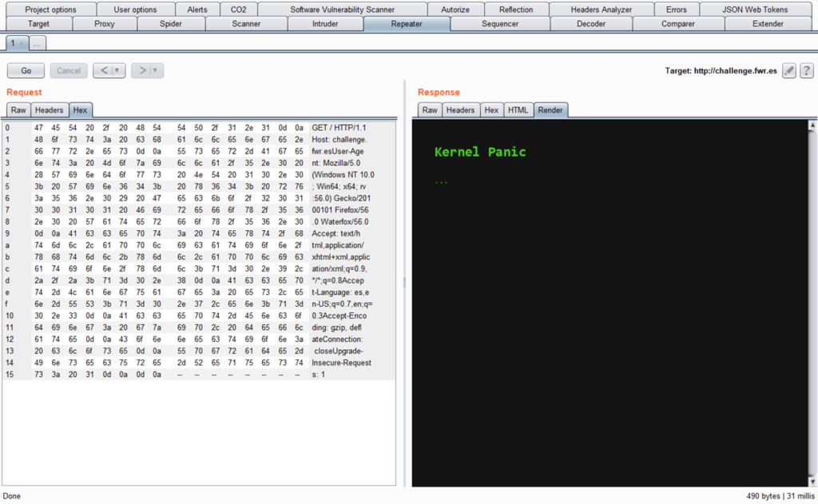818x504 pixels.
Task: Show request in Raw view
Action: [18, 110]
